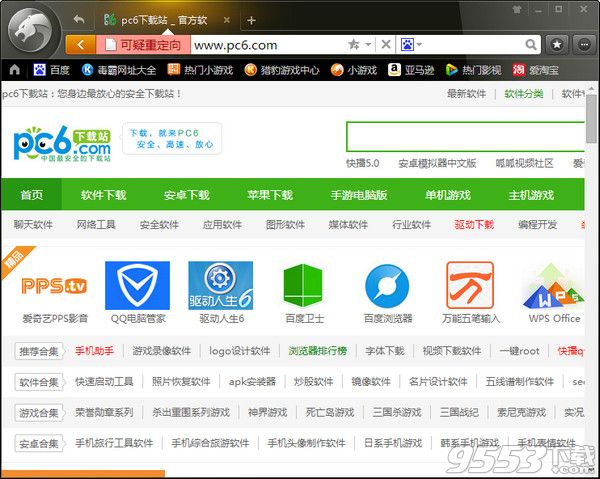Click the 游戏合集 label button
Screen dimensions: 600x479
(39, 413)
